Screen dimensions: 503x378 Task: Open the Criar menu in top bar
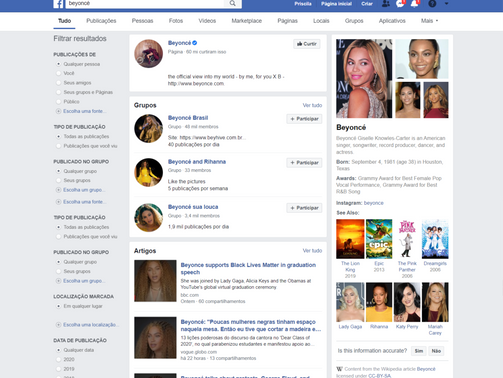coord(367,4)
